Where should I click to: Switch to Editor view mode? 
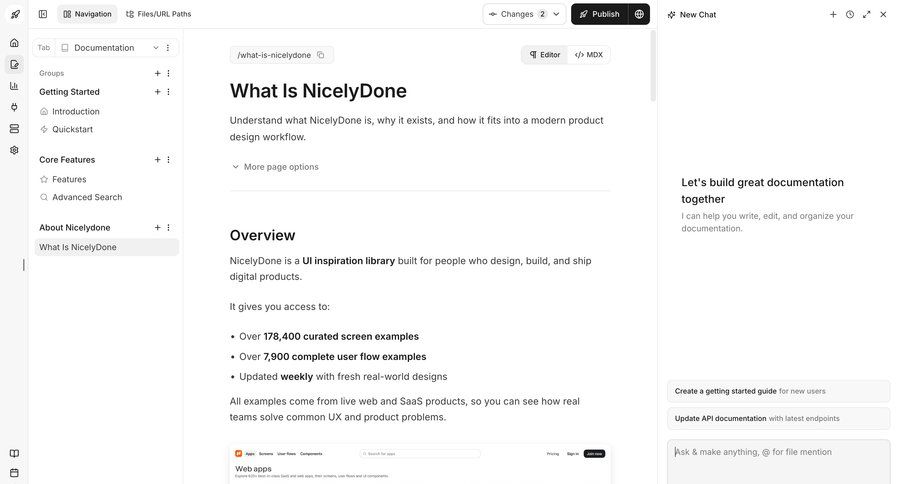coord(545,55)
